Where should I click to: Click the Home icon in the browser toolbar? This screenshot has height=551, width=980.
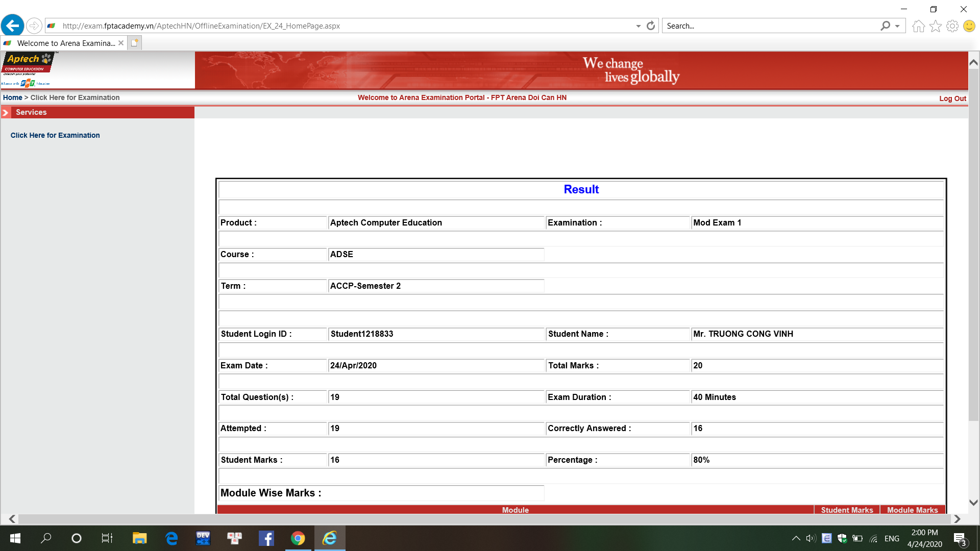pyautogui.click(x=918, y=26)
